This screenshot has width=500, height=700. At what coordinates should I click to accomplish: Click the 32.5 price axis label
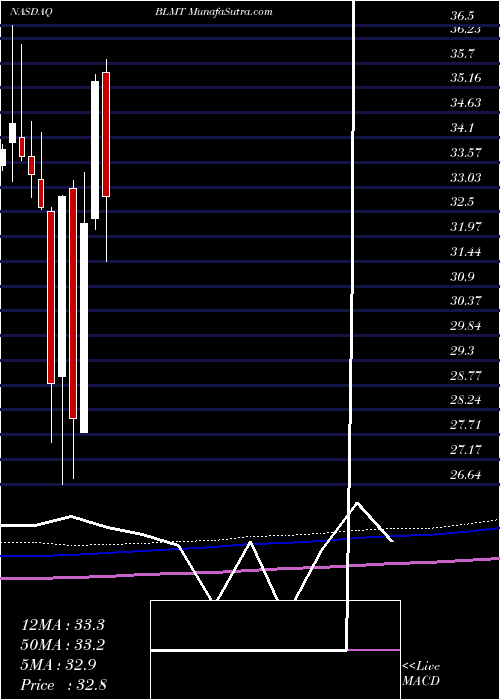coord(462,202)
